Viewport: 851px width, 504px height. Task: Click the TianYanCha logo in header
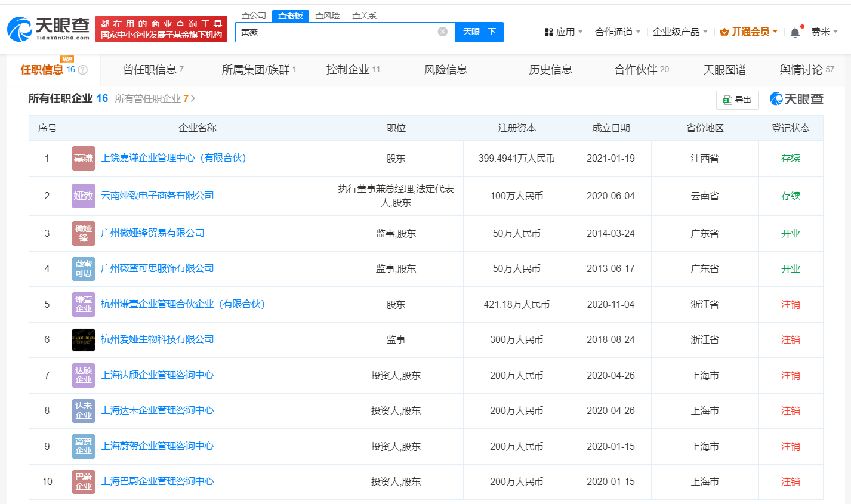tap(49, 28)
